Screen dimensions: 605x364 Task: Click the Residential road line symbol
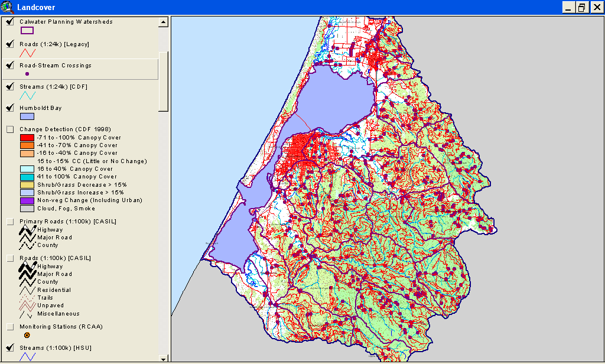27,290
